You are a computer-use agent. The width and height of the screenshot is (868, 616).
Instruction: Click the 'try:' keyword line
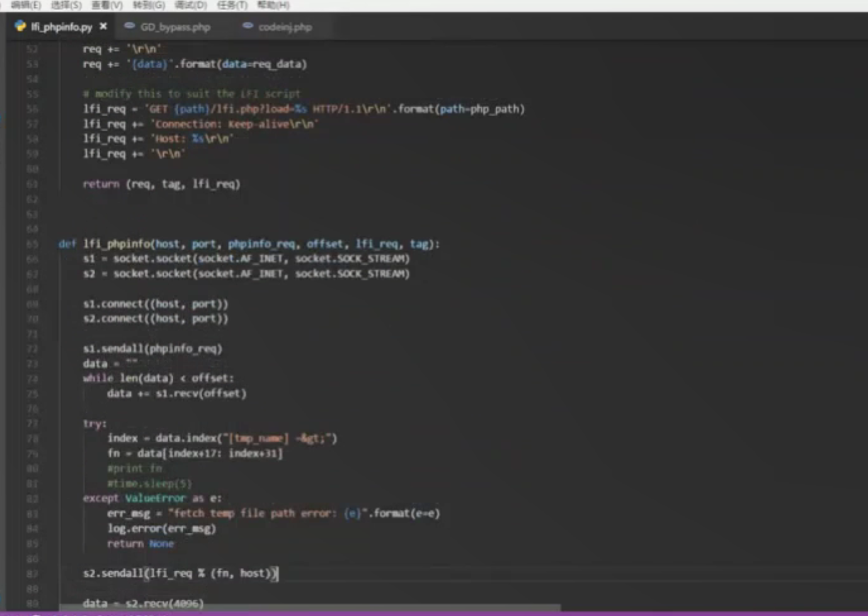[94, 423]
